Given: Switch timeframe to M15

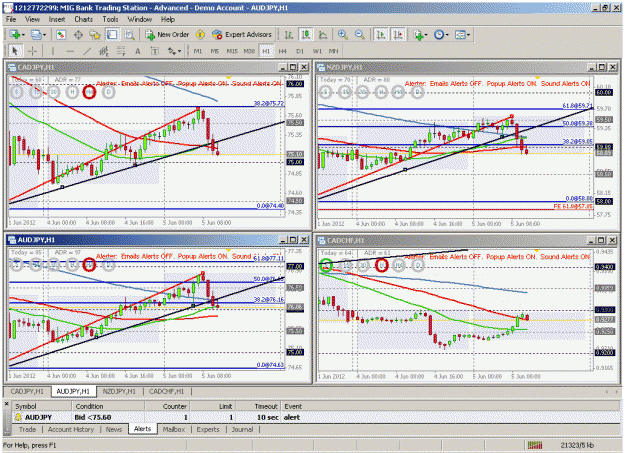Looking at the screenshot, I should coord(232,51).
